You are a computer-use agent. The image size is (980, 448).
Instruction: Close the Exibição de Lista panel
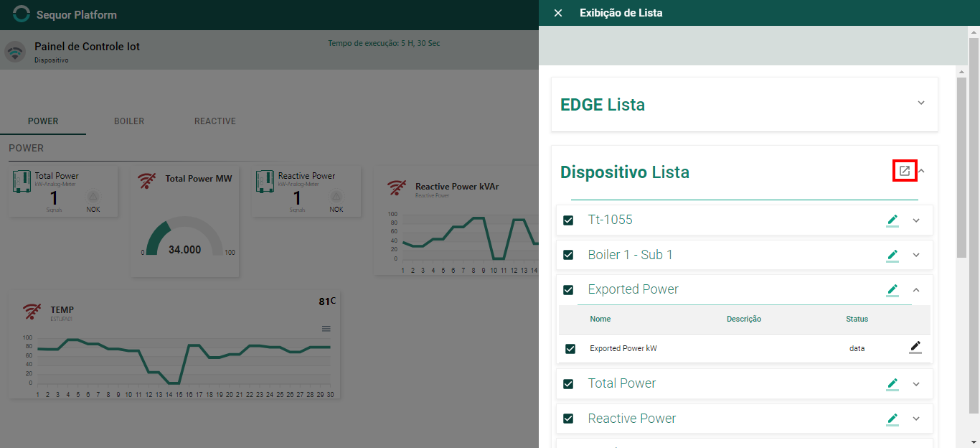coord(558,13)
